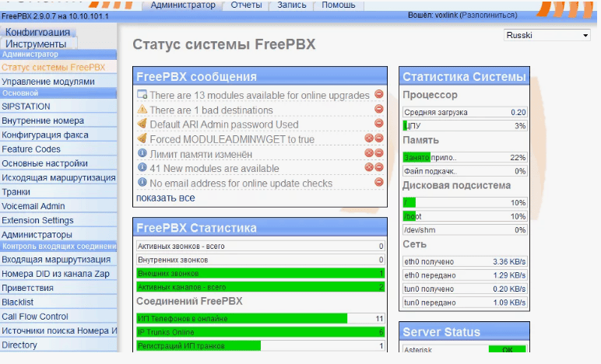This screenshot has width=601, height=364.
Task: Click the Внешних звонков green bar
Action: [x=260, y=273]
